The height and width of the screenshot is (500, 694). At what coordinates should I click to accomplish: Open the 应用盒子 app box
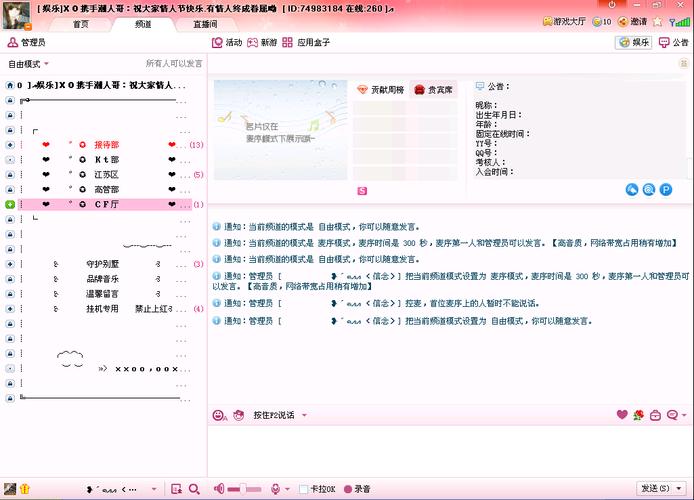click(x=306, y=43)
